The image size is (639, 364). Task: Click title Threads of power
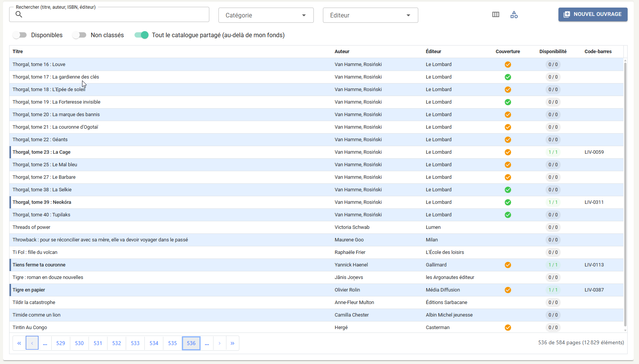click(x=32, y=227)
